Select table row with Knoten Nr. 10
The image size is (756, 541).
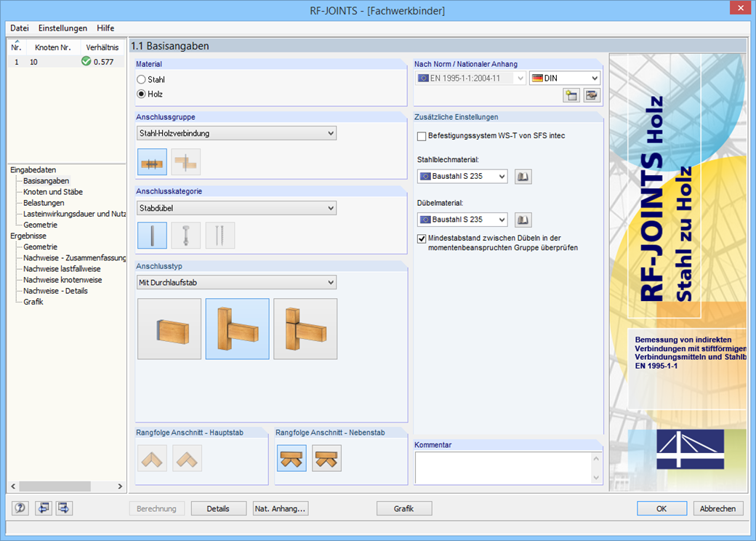pyautogui.click(x=66, y=62)
